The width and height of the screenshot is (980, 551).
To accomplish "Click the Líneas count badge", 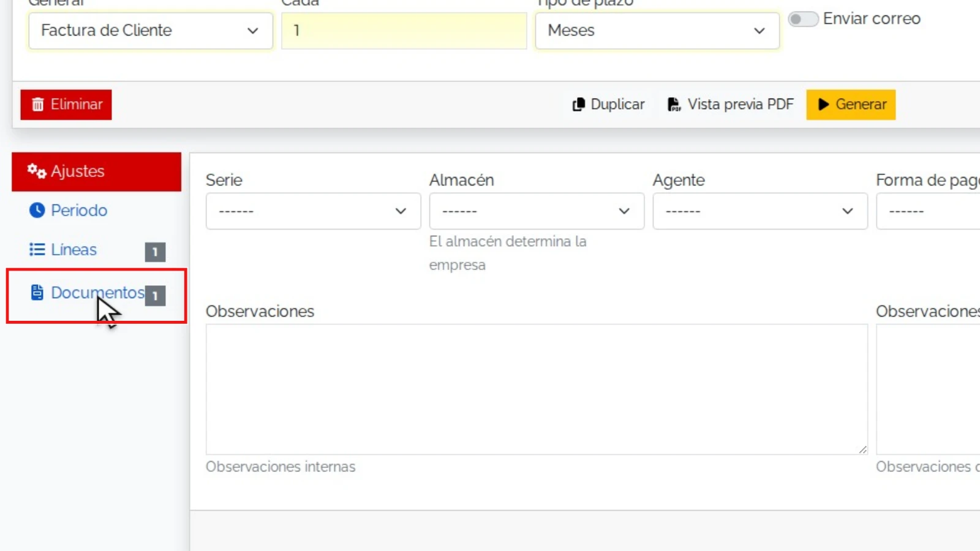I will 155,252.
